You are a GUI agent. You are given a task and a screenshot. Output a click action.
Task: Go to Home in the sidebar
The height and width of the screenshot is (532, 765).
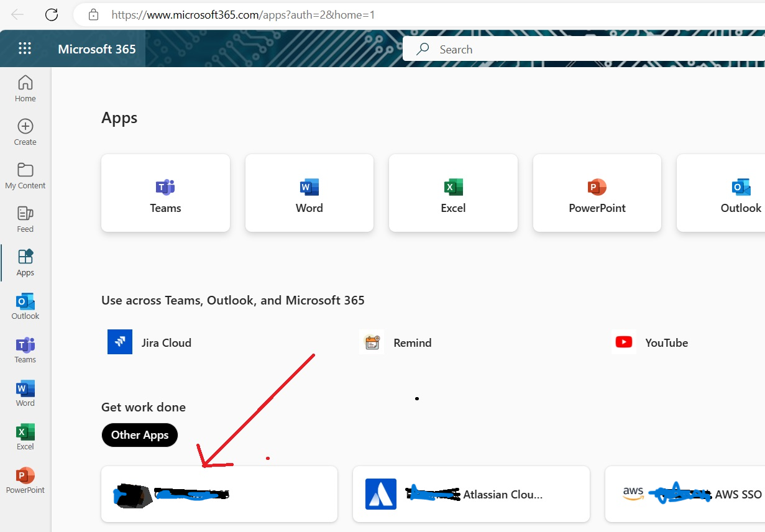click(25, 89)
